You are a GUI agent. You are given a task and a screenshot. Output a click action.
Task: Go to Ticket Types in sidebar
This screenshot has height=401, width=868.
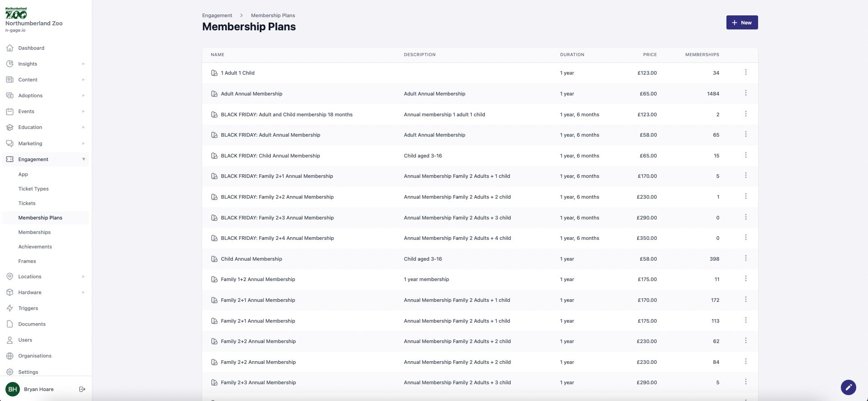[33, 189]
